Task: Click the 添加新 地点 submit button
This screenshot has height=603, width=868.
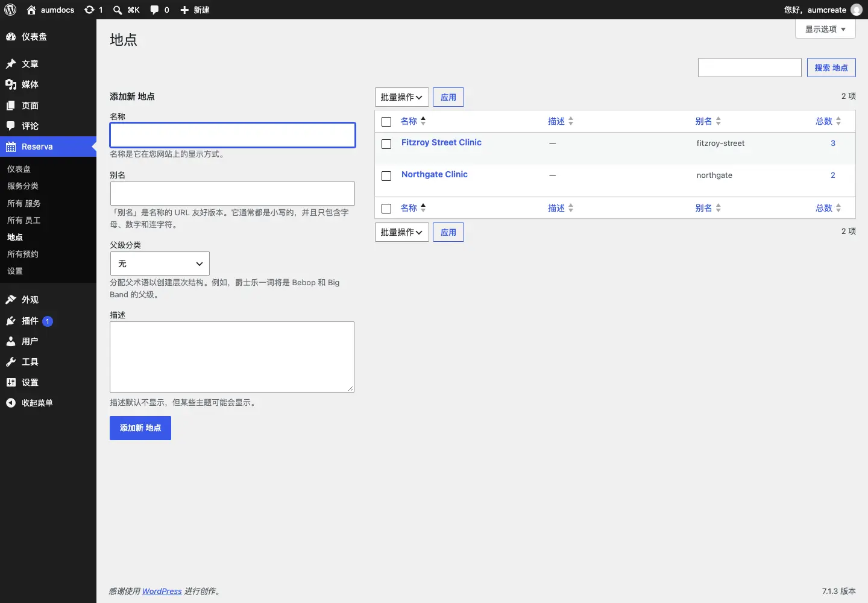Action: pyautogui.click(x=140, y=428)
